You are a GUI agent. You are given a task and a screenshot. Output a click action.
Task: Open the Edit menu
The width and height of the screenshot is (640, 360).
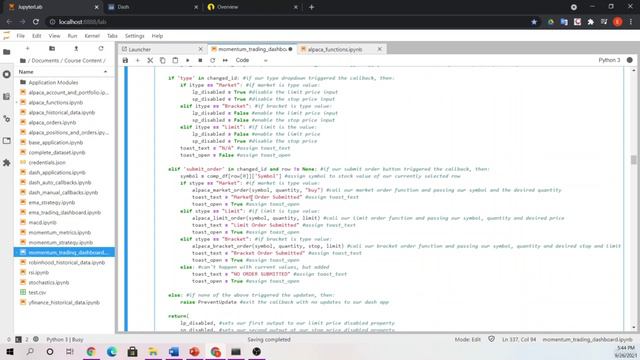pos(37,36)
